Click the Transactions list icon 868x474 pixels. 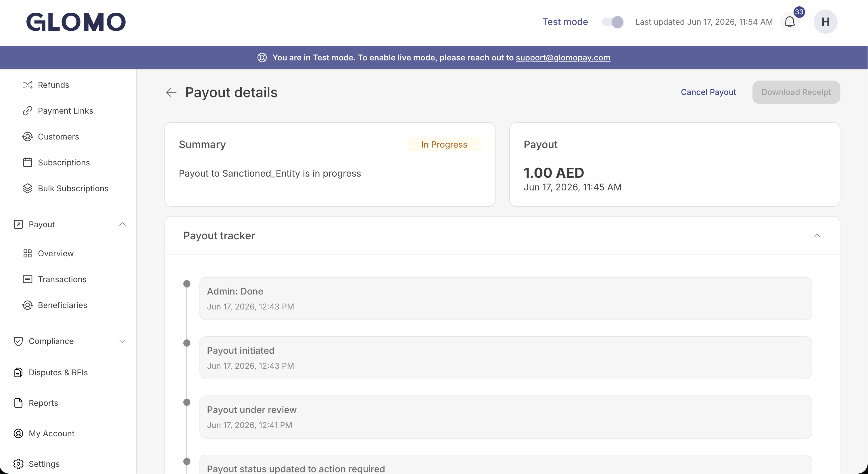pos(28,280)
